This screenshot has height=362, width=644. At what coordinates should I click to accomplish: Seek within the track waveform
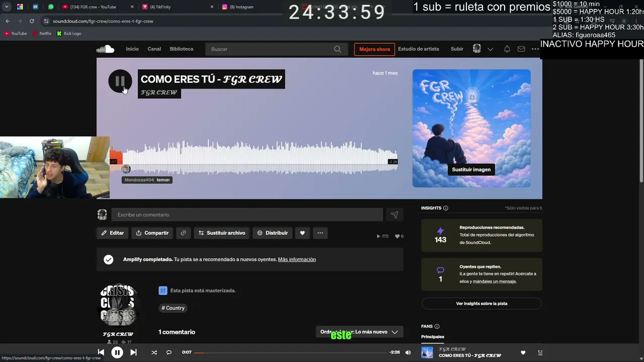click(x=254, y=156)
